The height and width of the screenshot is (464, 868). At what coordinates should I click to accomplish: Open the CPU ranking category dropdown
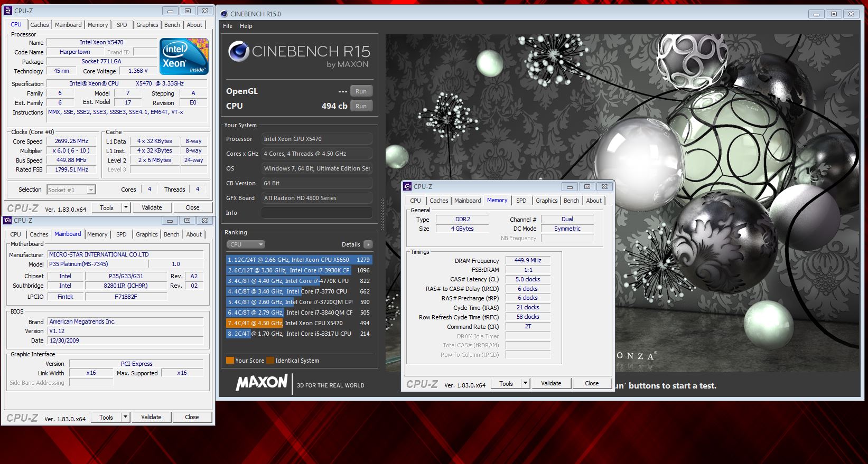click(246, 244)
